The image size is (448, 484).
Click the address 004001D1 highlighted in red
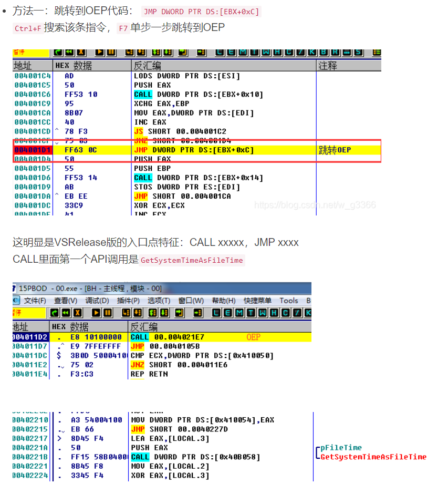coord(33,150)
